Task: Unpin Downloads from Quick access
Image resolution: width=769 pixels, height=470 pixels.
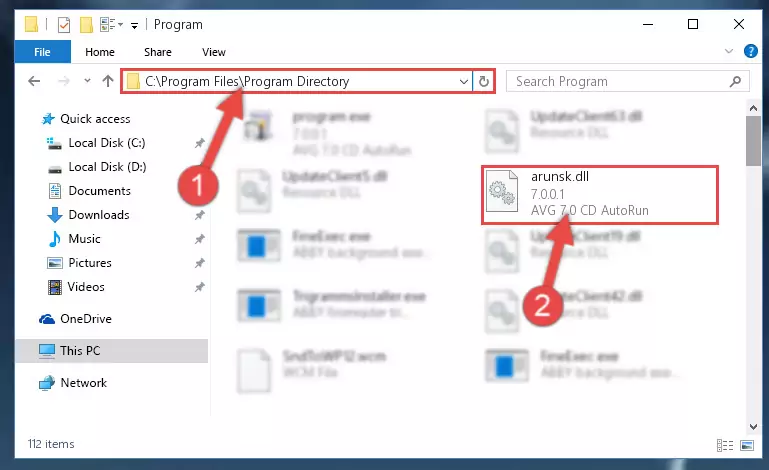Action: tap(200, 215)
